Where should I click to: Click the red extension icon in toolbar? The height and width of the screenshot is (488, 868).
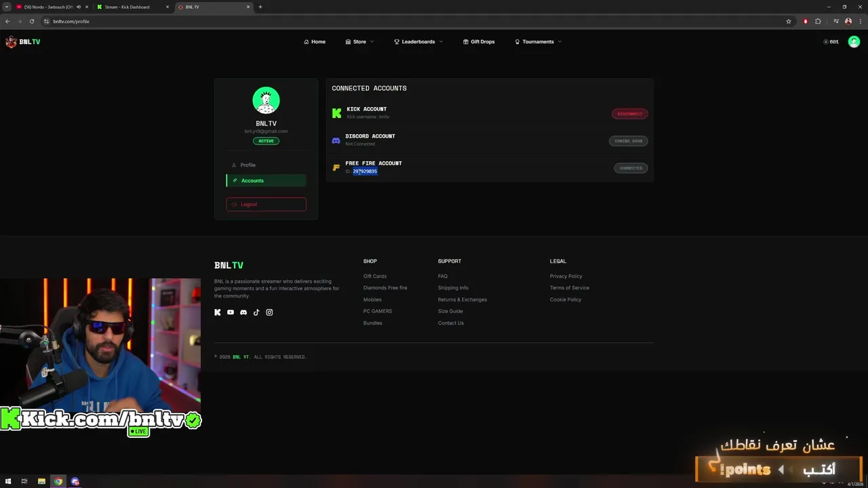(806, 22)
